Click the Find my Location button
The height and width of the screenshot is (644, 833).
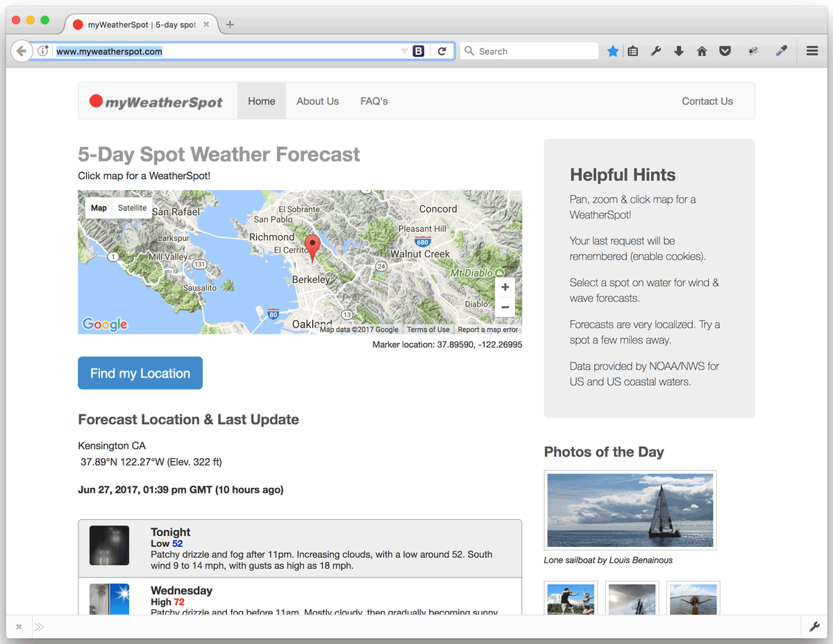[x=140, y=373]
